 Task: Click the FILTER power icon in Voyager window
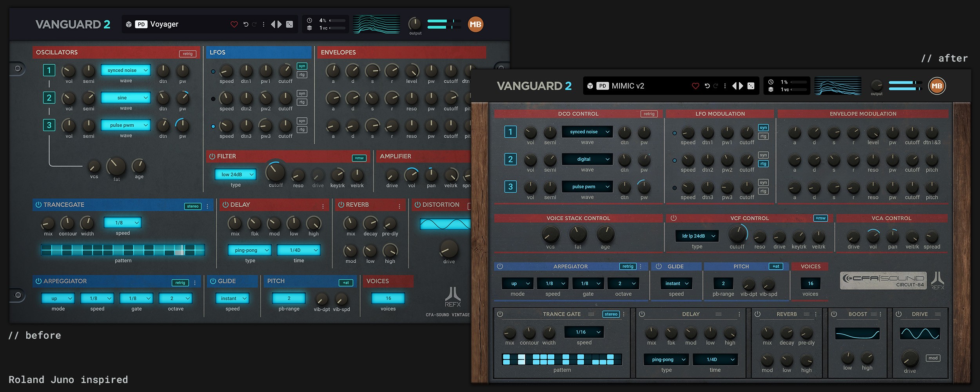pyautogui.click(x=212, y=156)
